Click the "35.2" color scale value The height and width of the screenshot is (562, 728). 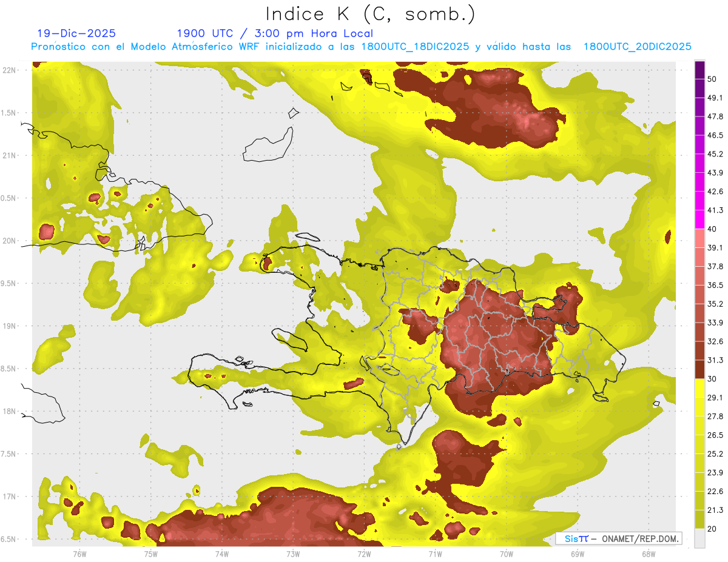coord(715,304)
